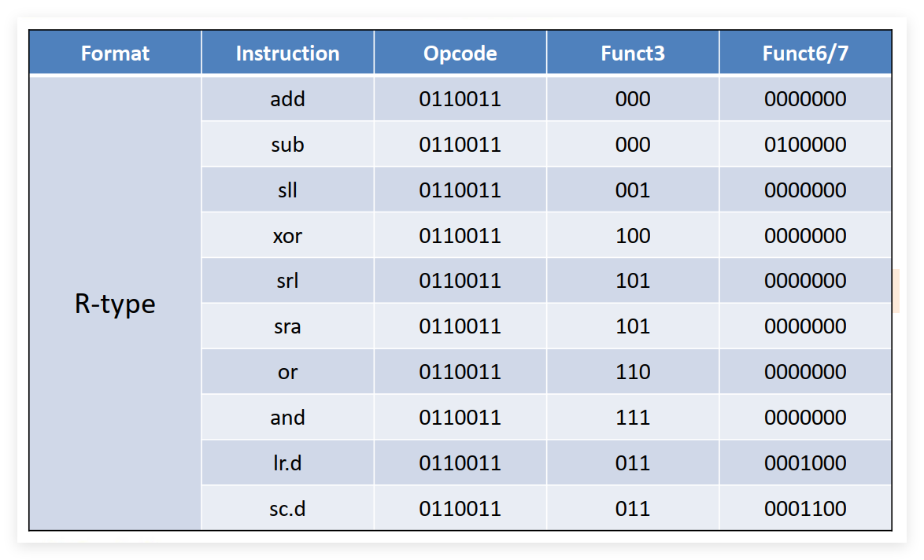Screen dimensions: 924x560
Task: Click the lr.d instruction cell
Action: (287, 463)
